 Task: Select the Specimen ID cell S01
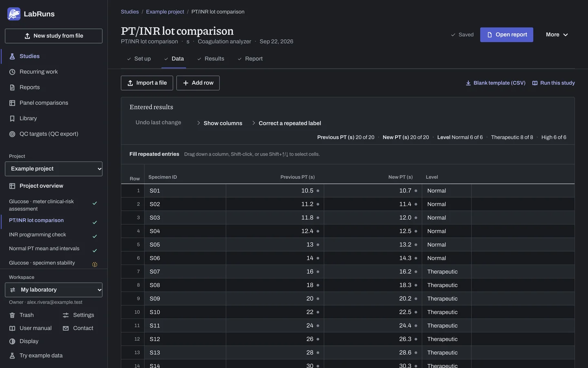tap(185, 191)
